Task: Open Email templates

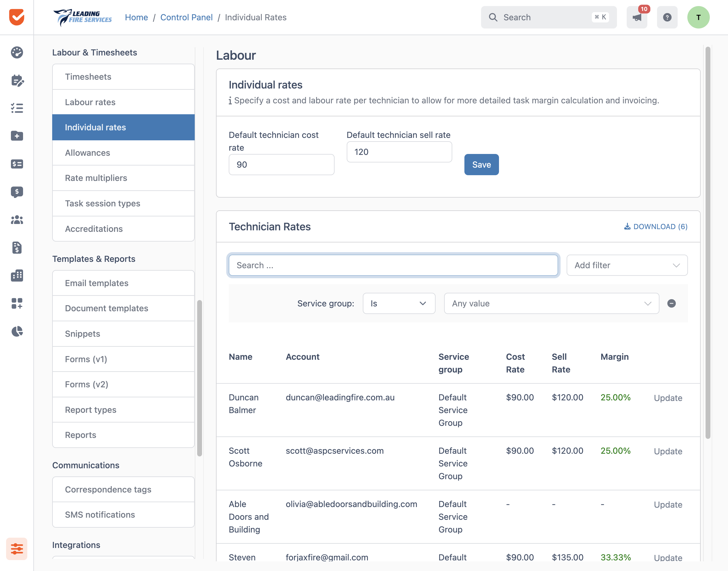Action: (123, 283)
